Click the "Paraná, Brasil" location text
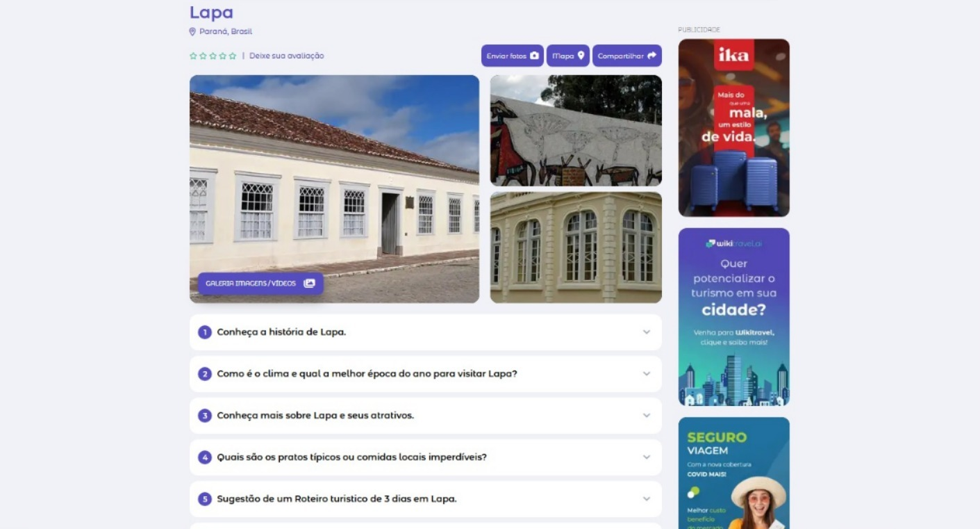Image resolution: width=980 pixels, height=529 pixels. [x=226, y=31]
